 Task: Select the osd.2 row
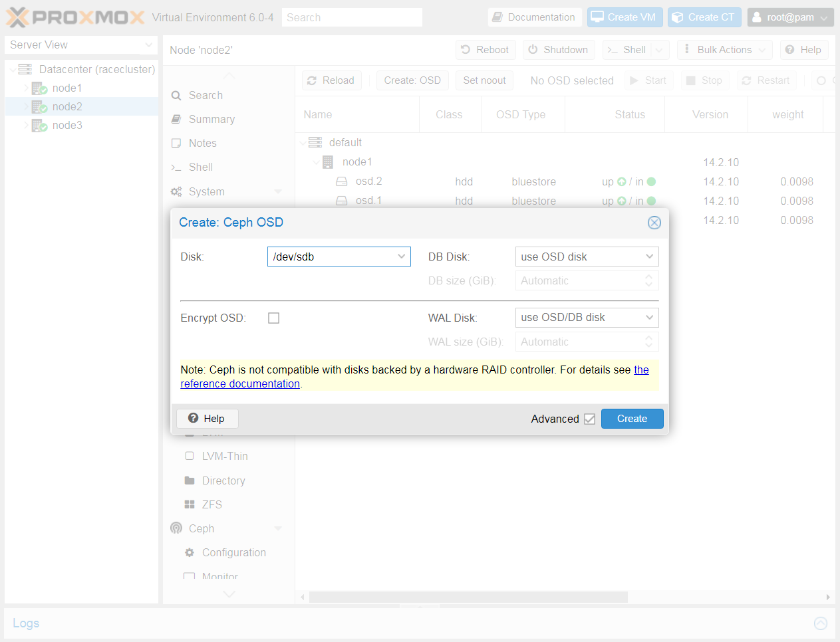point(565,181)
